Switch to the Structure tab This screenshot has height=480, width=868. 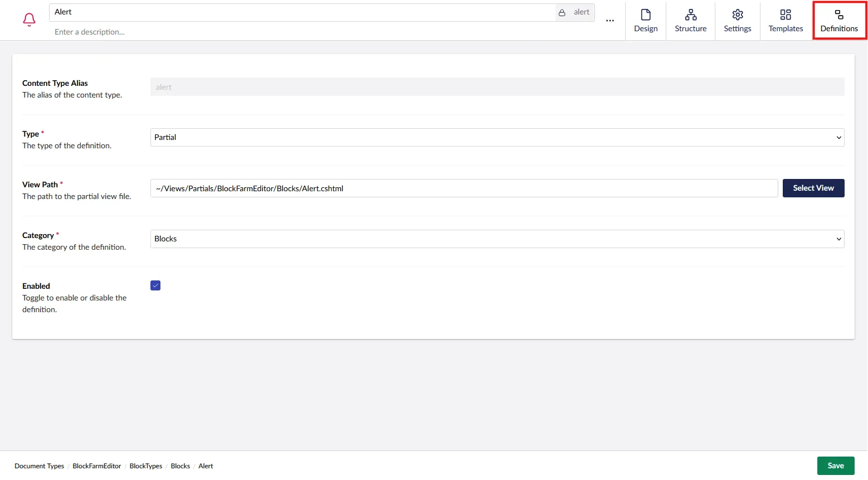click(x=690, y=21)
